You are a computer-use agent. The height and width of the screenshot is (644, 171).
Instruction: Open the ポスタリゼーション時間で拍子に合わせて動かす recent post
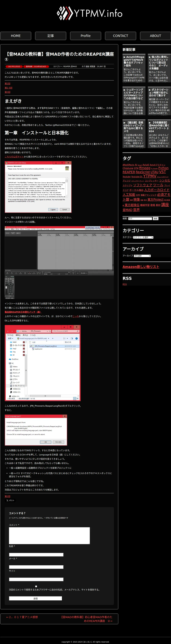[x=159, y=101]
